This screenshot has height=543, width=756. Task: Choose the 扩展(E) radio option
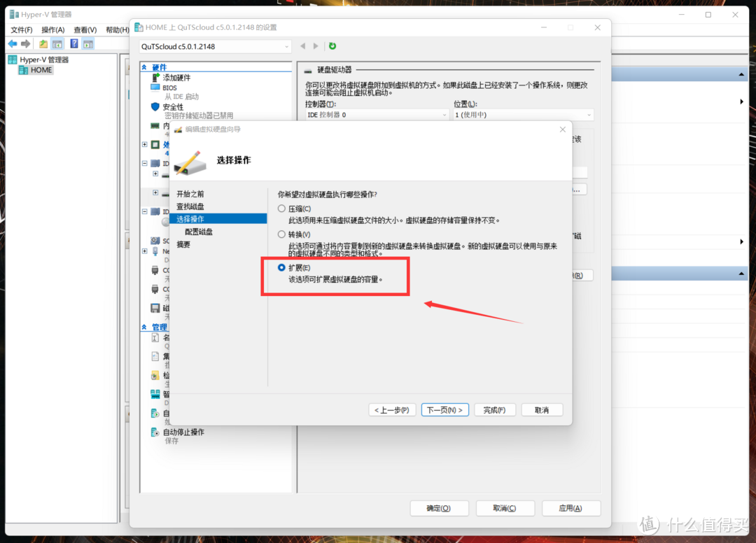[x=281, y=267]
